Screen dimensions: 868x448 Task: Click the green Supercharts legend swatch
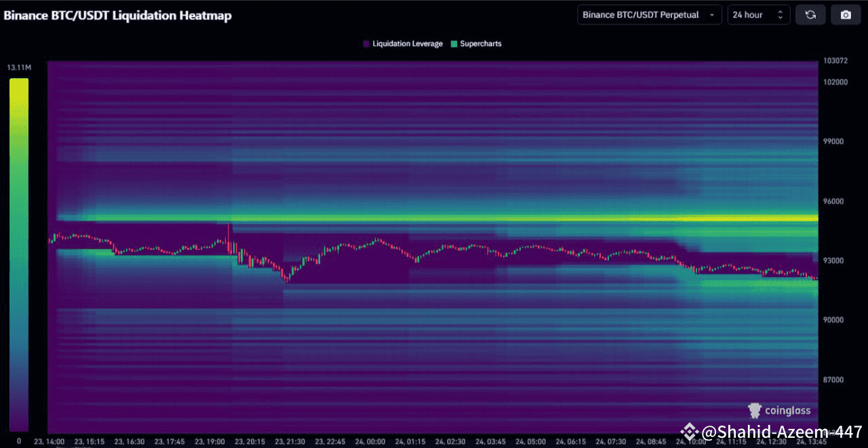454,43
